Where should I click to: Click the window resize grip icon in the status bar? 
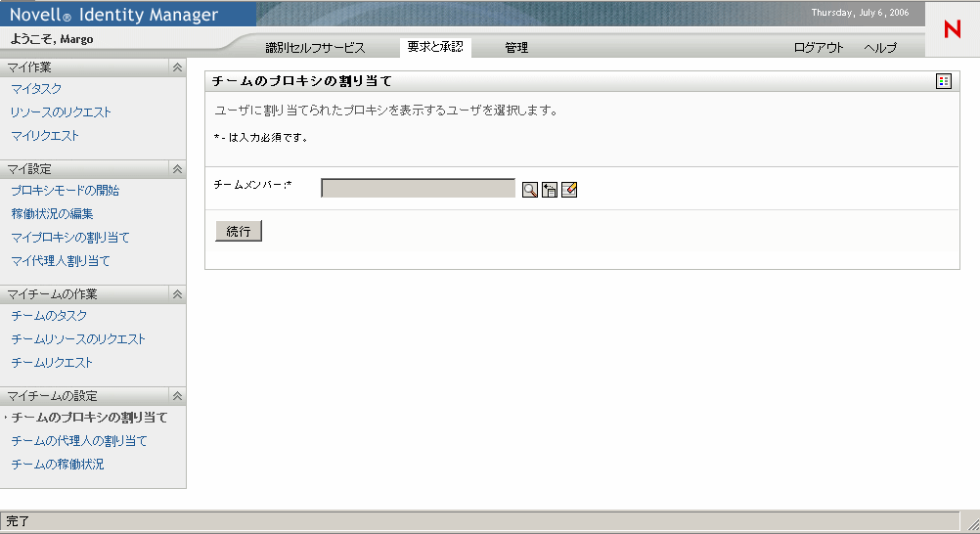(x=972, y=523)
